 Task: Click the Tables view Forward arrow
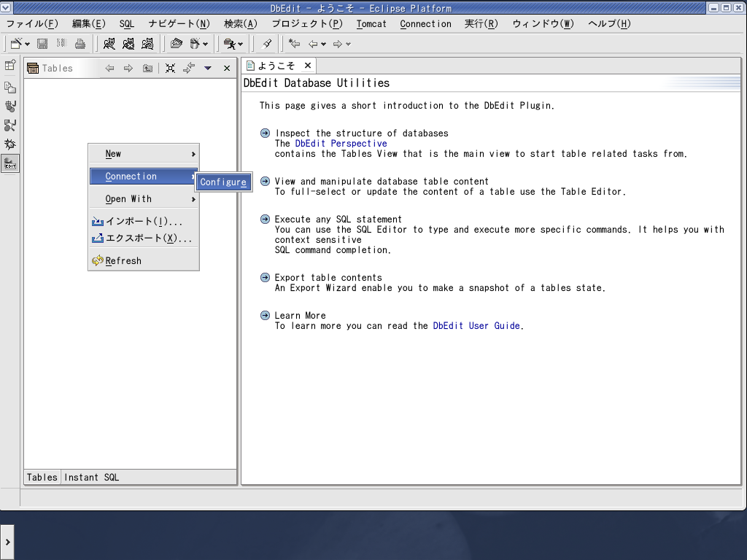(128, 68)
